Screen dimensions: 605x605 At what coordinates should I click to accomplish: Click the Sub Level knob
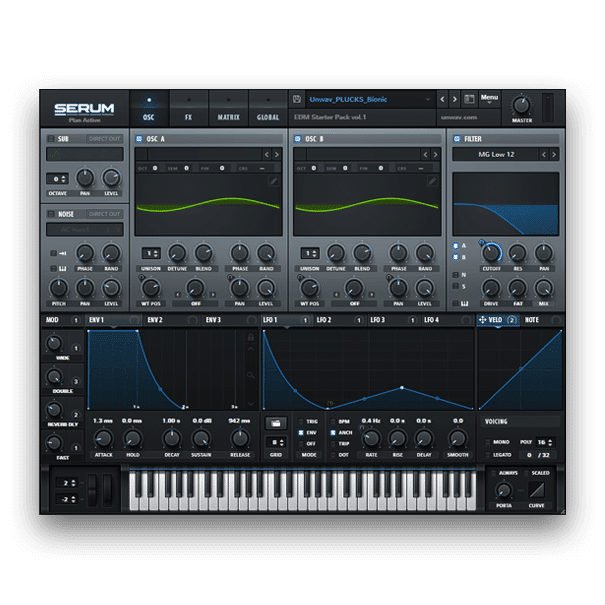(111, 178)
